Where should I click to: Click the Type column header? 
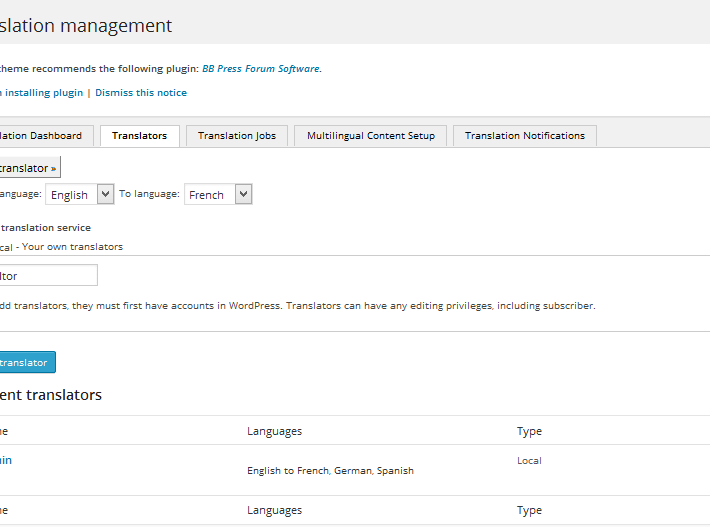(x=529, y=431)
